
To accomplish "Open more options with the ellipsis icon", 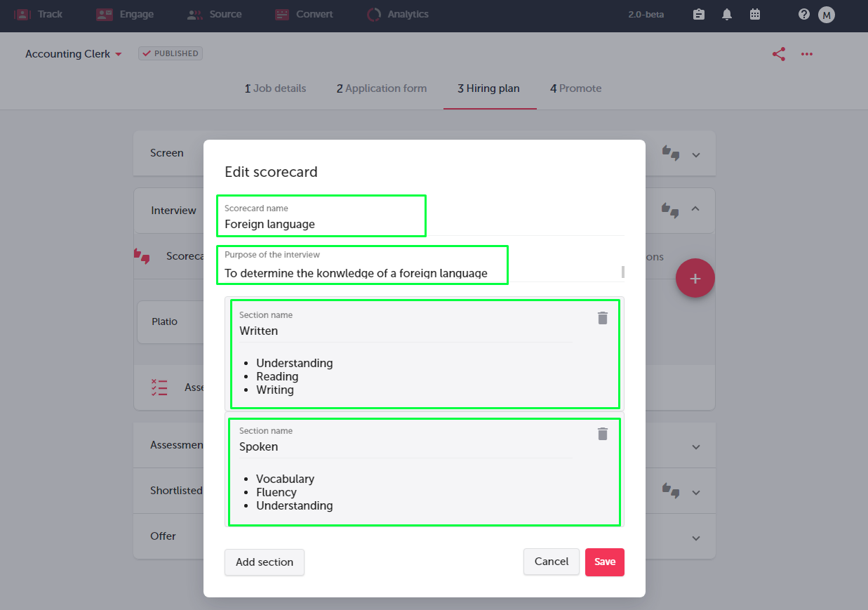I will tap(806, 53).
